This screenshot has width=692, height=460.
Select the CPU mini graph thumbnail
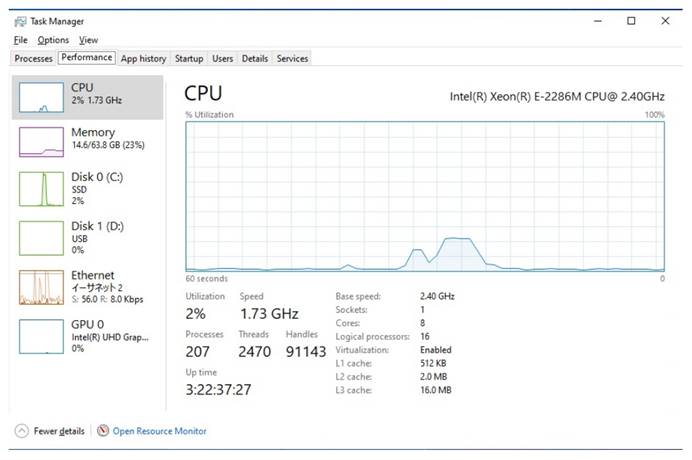[41, 97]
